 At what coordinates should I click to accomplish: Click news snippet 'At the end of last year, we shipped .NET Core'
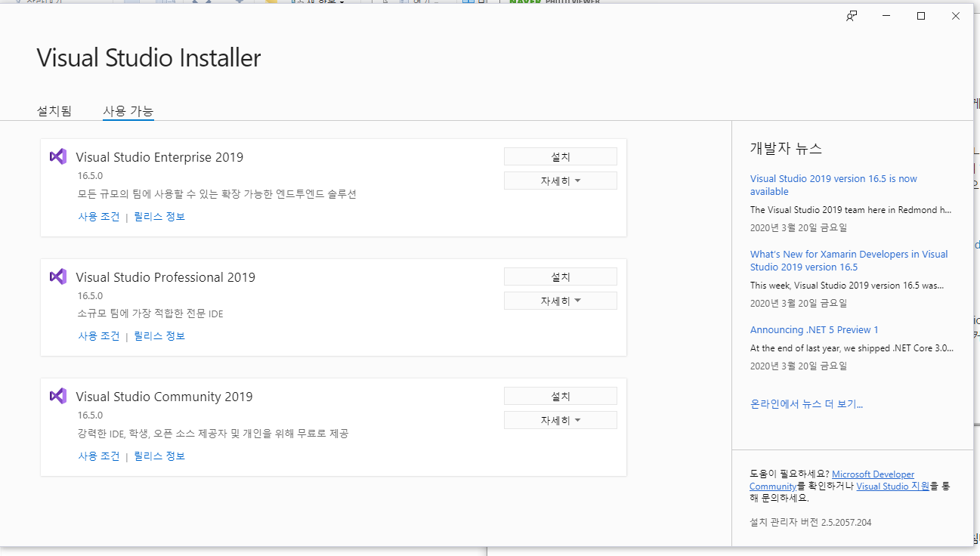(852, 348)
